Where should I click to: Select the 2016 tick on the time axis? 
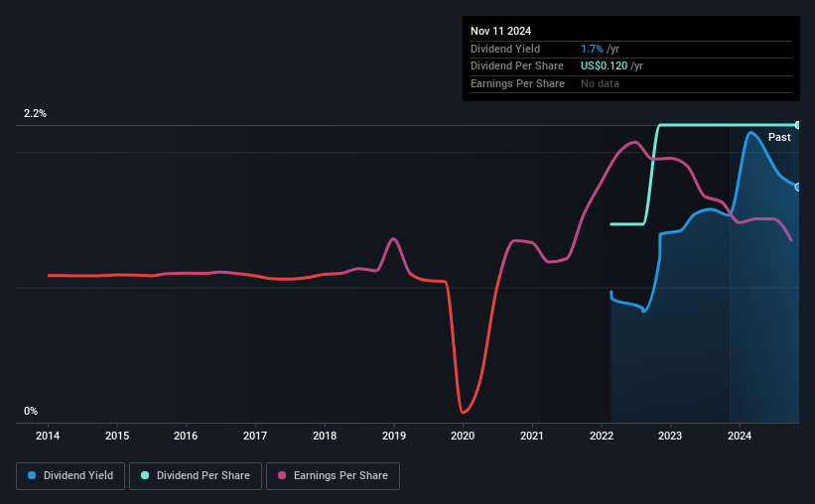pyautogui.click(x=186, y=436)
